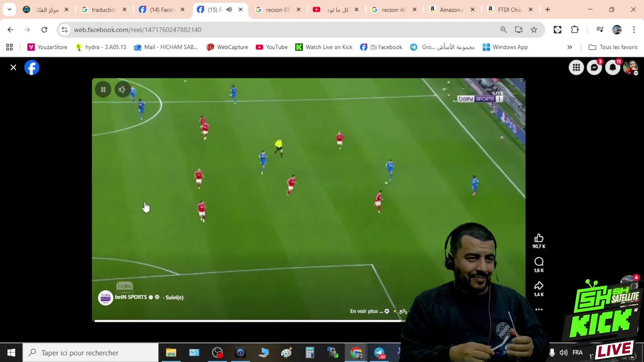The image size is (644, 362).
Task: Switch to the recson 4k tab
Action: (x=393, y=10)
